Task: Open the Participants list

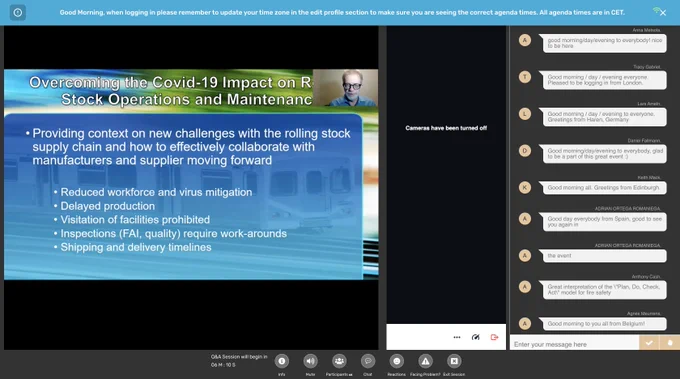Action: click(339, 361)
